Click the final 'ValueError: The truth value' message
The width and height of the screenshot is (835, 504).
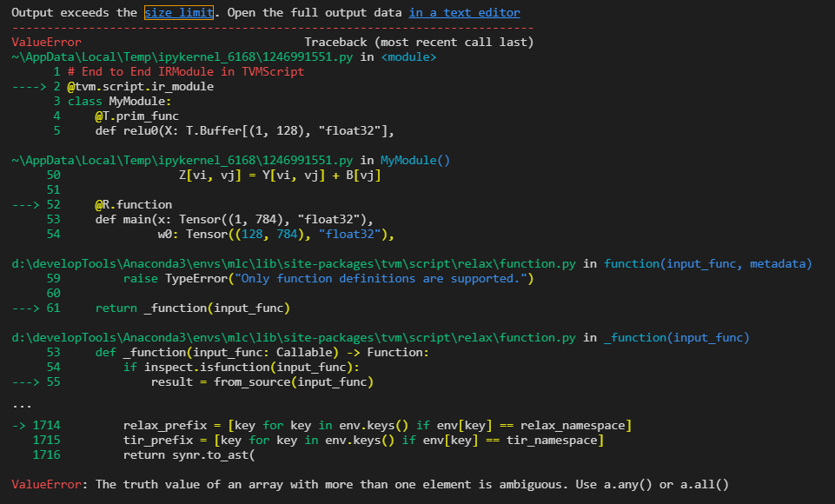coord(370,484)
